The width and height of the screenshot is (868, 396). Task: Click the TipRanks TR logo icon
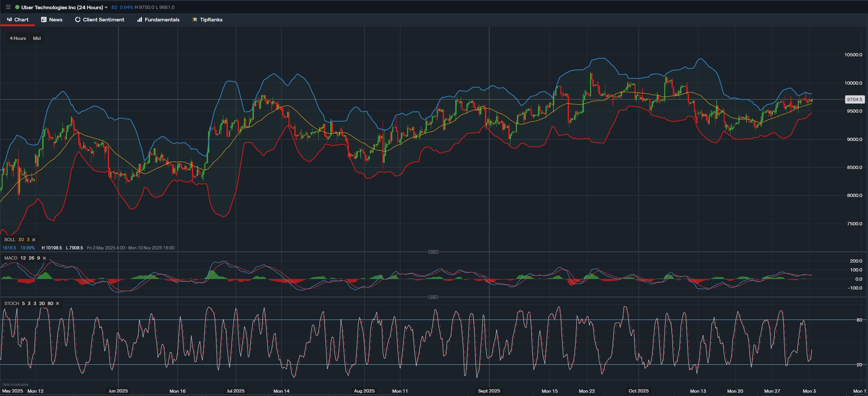[195, 19]
